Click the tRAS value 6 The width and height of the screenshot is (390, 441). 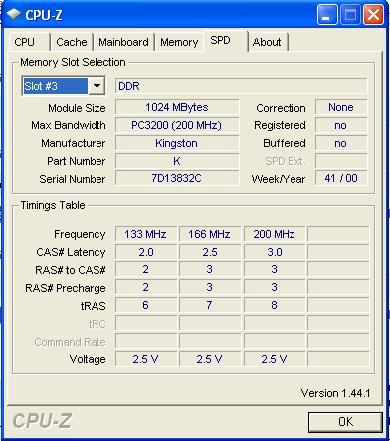146,305
